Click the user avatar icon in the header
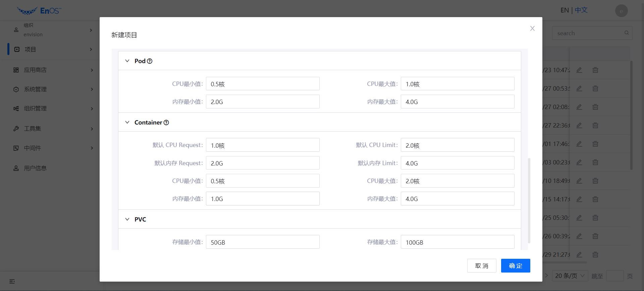 click(621, 11)
